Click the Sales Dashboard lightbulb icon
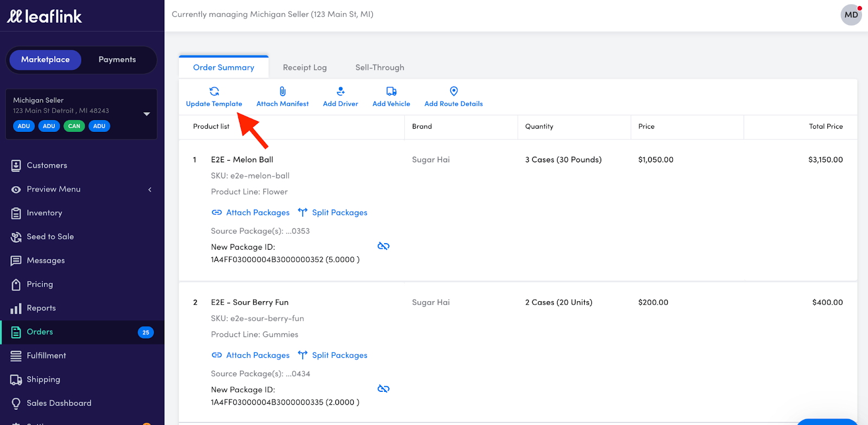The height and width of the screenshot is (425, 868). tap(16, 404)
